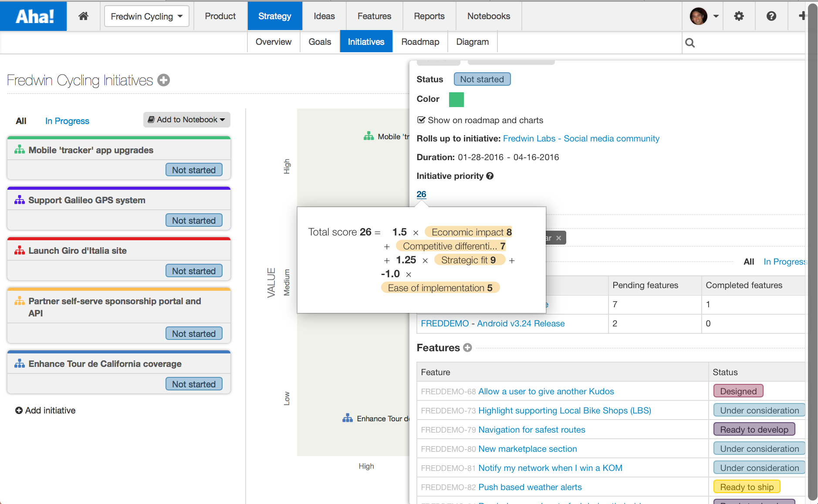Switch the initiative list filter to In Progress
818x504 pixels.
[x=67, y=121]
